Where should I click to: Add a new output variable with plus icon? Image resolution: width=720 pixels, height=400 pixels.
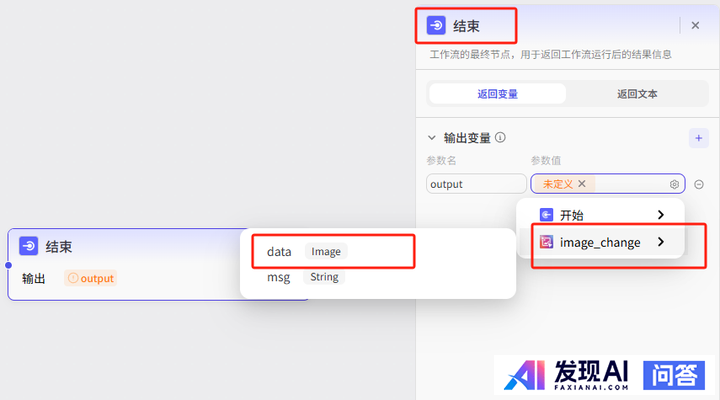point(698,138)
